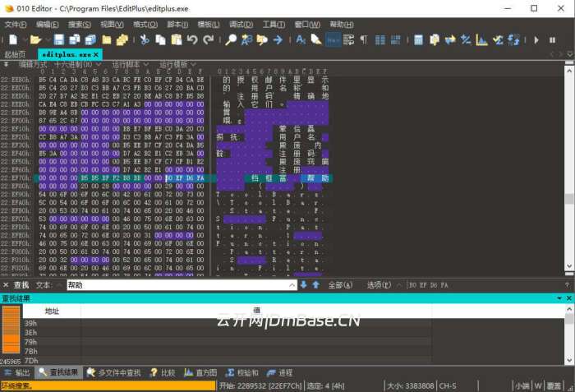Open the 帮助(H) menu
575x392 pixels.
click(342, 25)
